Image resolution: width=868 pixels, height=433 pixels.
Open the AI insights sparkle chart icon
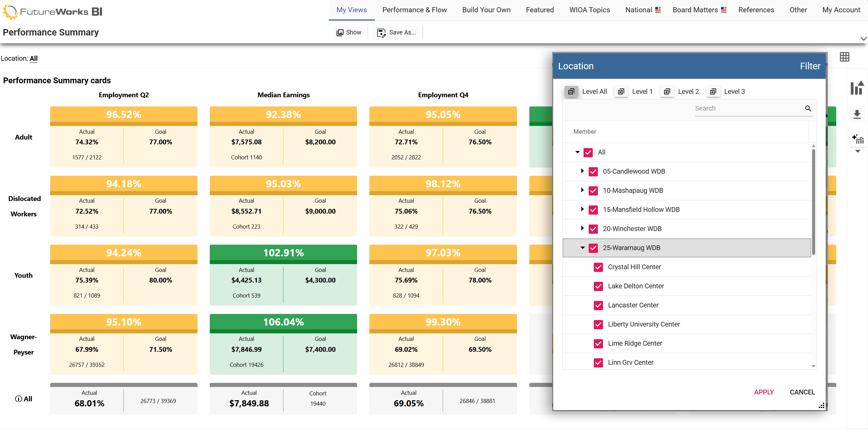tap(857, 139)
